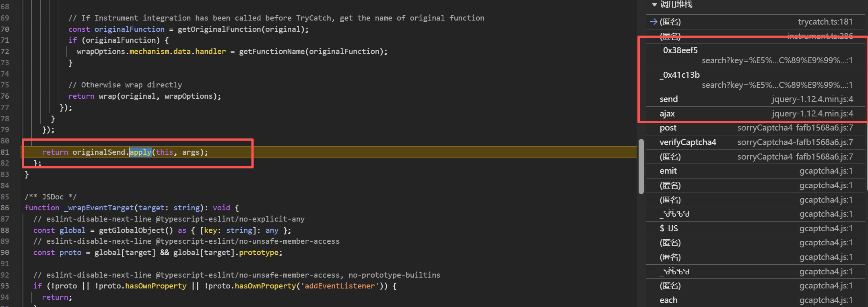The width and height of the screenshot is (868, 307).
Task: Toggle breakpoint on line 81
Action: coord(5,152)
